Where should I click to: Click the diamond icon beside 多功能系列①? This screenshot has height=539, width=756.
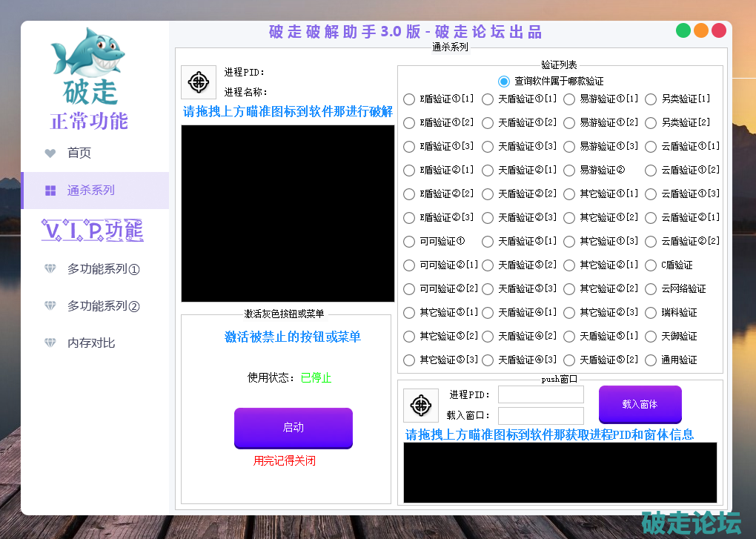coord(50,269)
